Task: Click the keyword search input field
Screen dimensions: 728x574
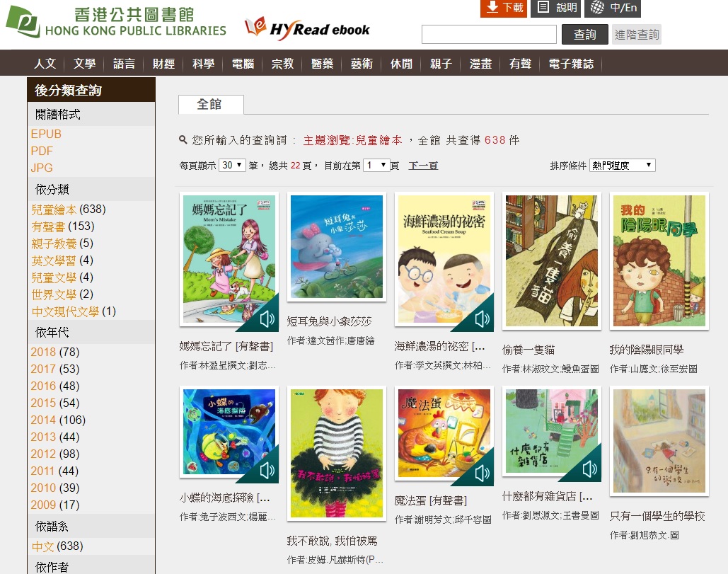Action: click(x=489, y=35)
